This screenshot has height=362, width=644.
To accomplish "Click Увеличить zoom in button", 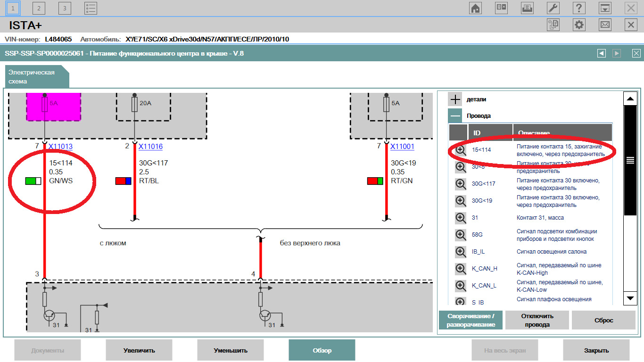I will pos(139,350).
